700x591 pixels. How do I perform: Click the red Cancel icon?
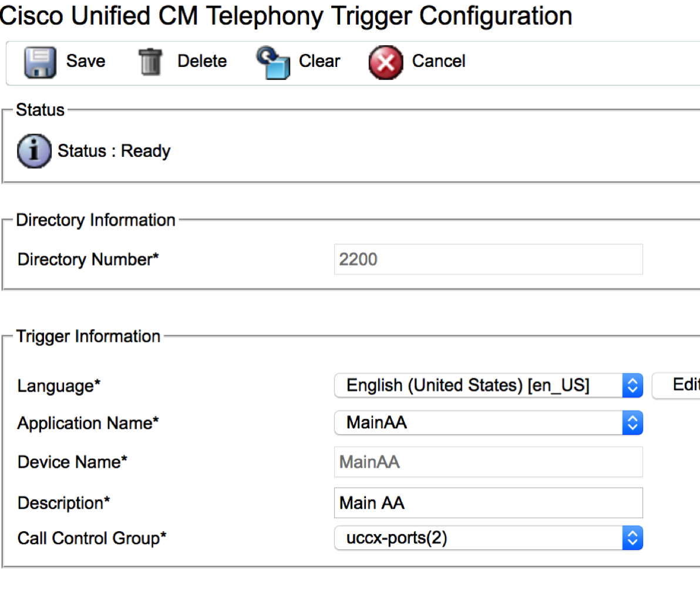click(x=386, y=63)
